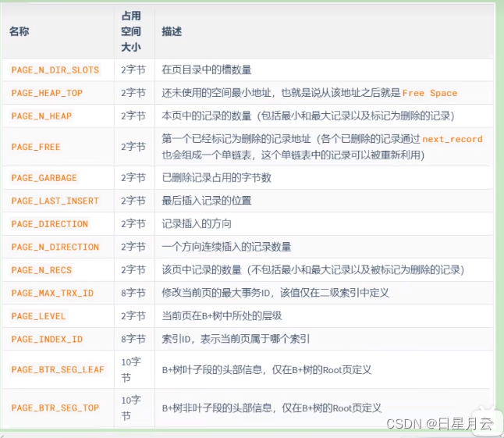
Task: Click the 8字节 size for PAGE_INDEX_ID
Action: [x=133, y=339]
